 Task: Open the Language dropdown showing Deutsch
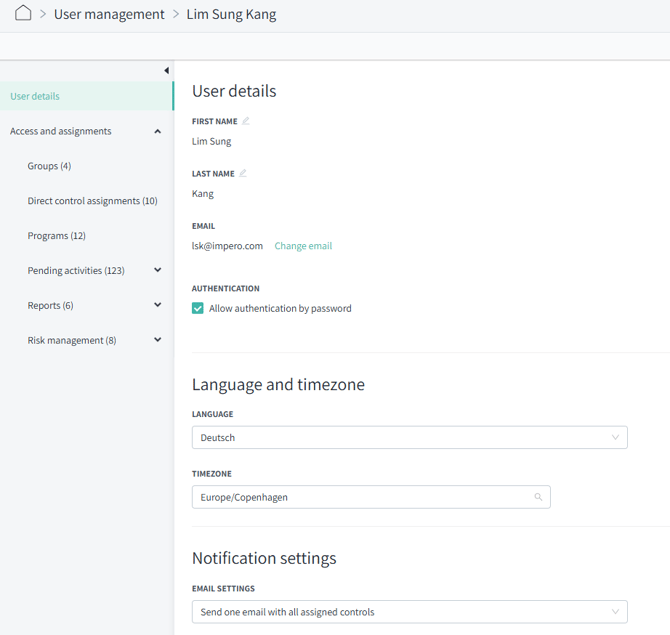(409, 437)
